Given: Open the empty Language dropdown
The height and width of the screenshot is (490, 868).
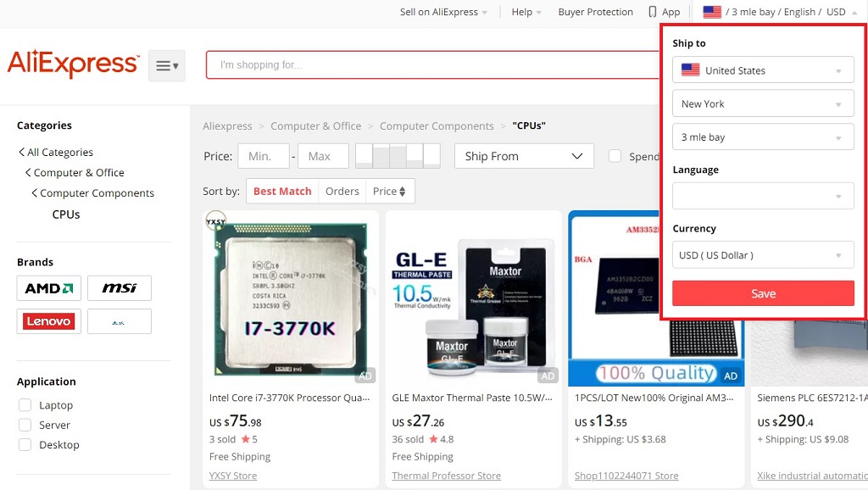Looking at the screenshot, I should pos(763,196).
